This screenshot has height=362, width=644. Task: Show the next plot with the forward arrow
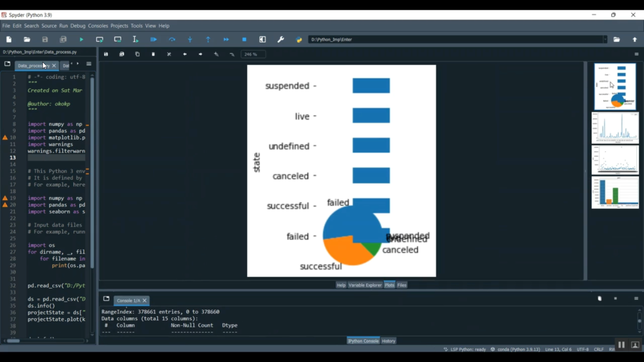pyautogui.click(x=200, y=54)
